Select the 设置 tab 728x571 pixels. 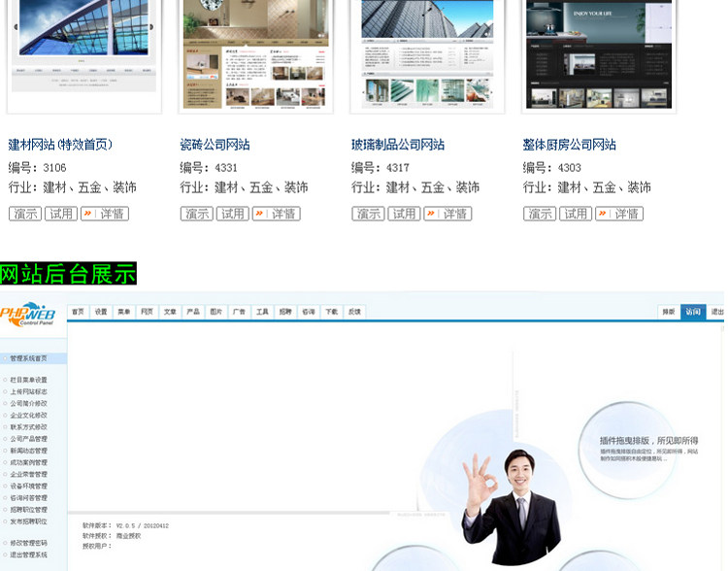(x=101, y=312)
